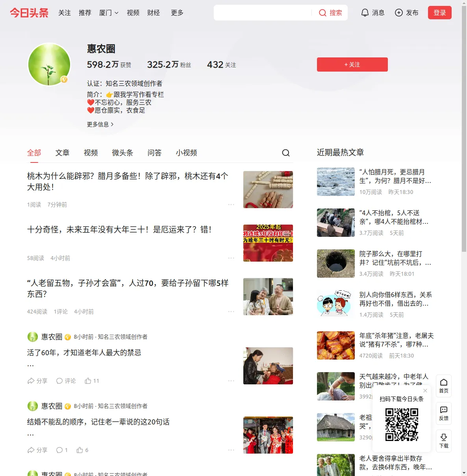Open hot article 4人不抬棺，5人不送亲

tap(394, 217)
